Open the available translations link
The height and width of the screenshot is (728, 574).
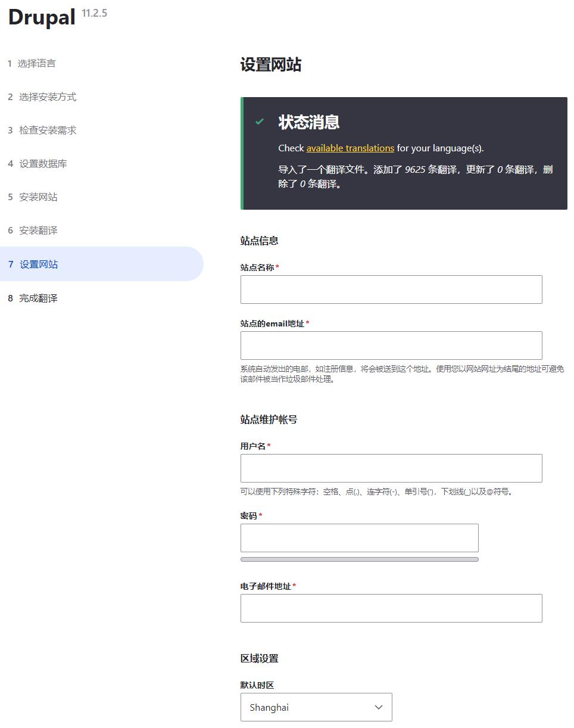click(x=350, y=148)
